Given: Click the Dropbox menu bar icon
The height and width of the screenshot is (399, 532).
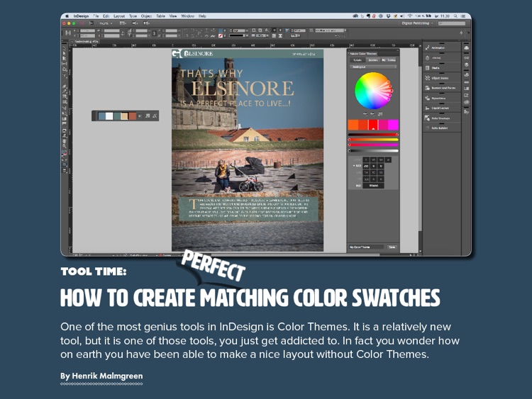Looking at the screenshot, I should [388, 16].
